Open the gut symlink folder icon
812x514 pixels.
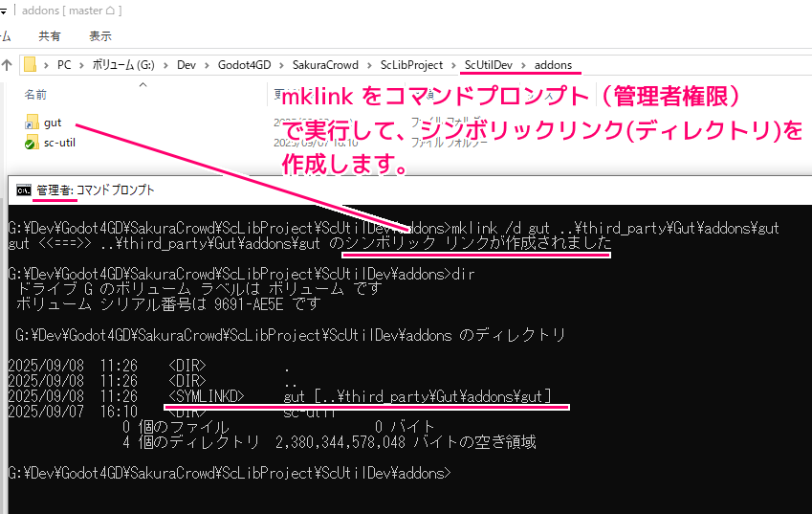click(x=32, y=123)
